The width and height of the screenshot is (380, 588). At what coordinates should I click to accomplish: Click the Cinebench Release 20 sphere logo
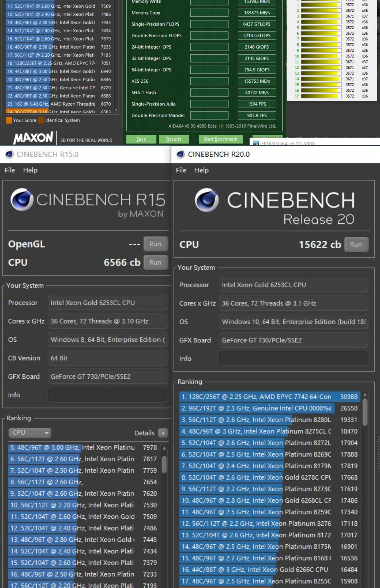pyautogui.click(x=206, y=200)
